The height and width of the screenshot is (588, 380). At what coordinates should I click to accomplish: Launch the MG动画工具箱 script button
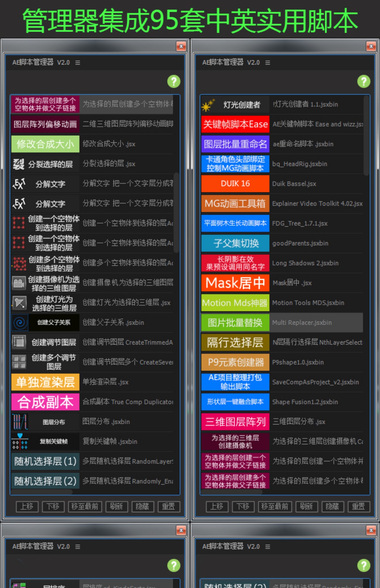tap(235, 203)
